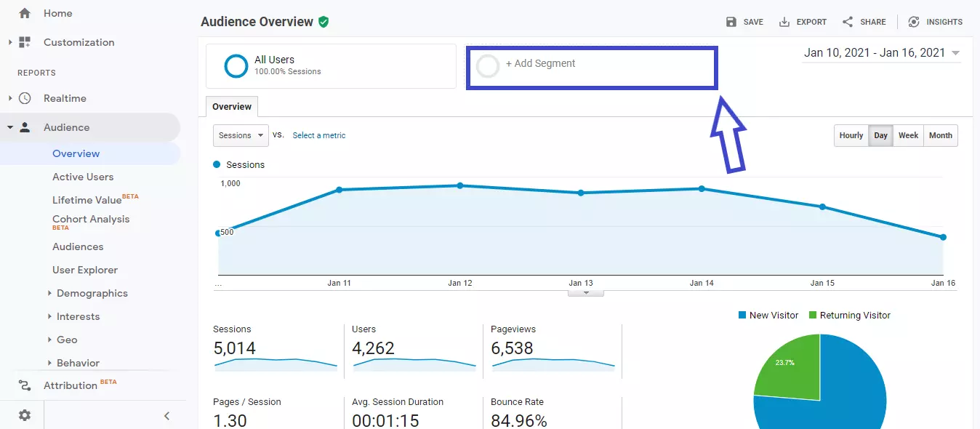Click the Attribution icon in the sidebar
The width and height of the screenshot is (980, 429).
point(23,384)
